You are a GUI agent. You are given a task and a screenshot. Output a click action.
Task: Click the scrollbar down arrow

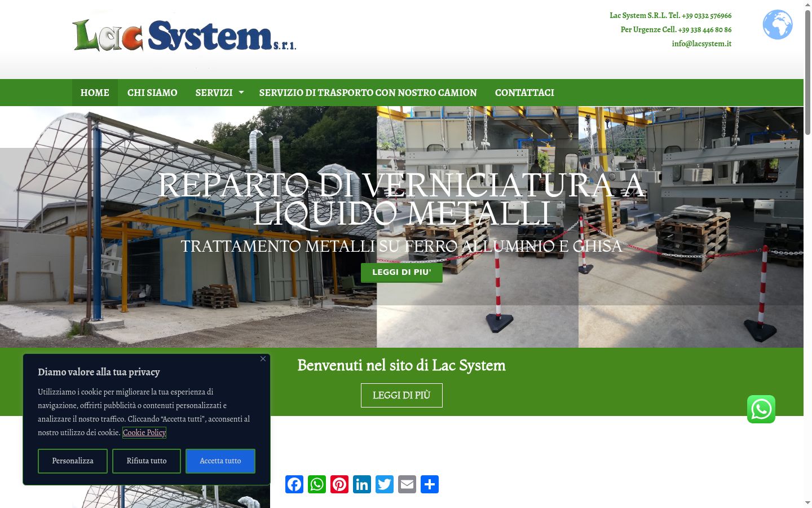[x=807, y=502]
